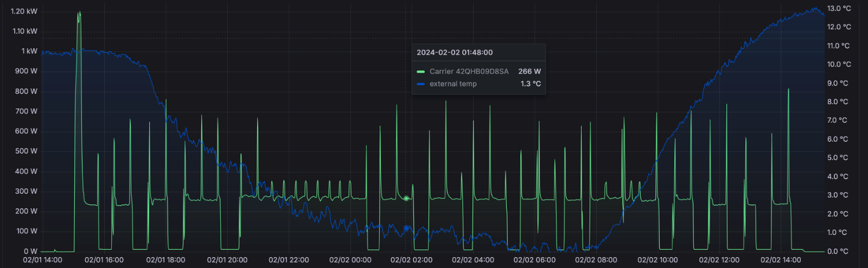Click the 02/01 22:00 time label

(x=289, y=260)
